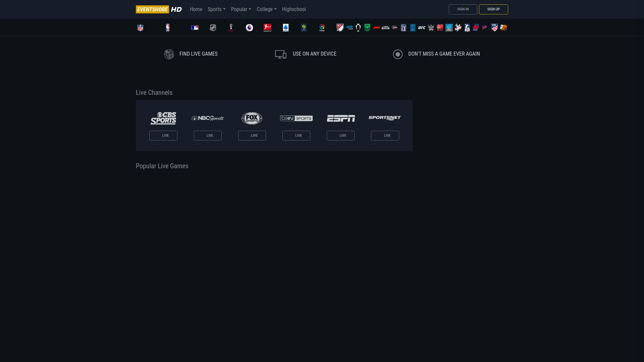Open the white rugby trophy icon
This screenshot has height=362, width=644.
click(358, 27)
